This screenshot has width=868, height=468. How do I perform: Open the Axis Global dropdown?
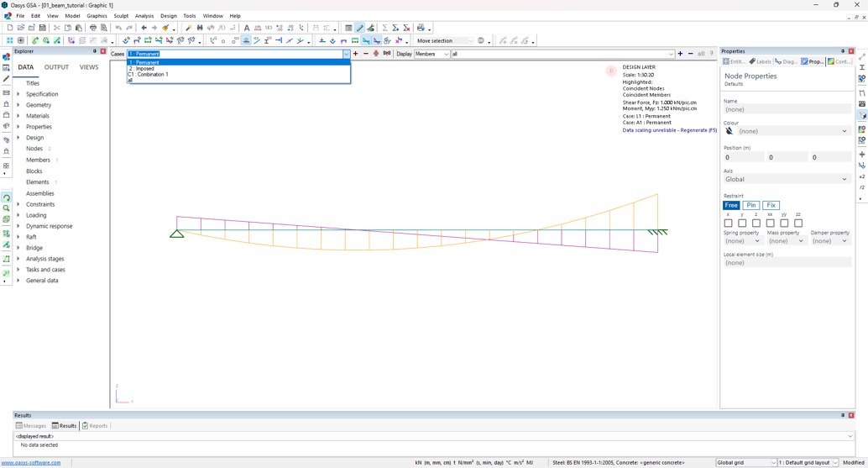point(787,179)
